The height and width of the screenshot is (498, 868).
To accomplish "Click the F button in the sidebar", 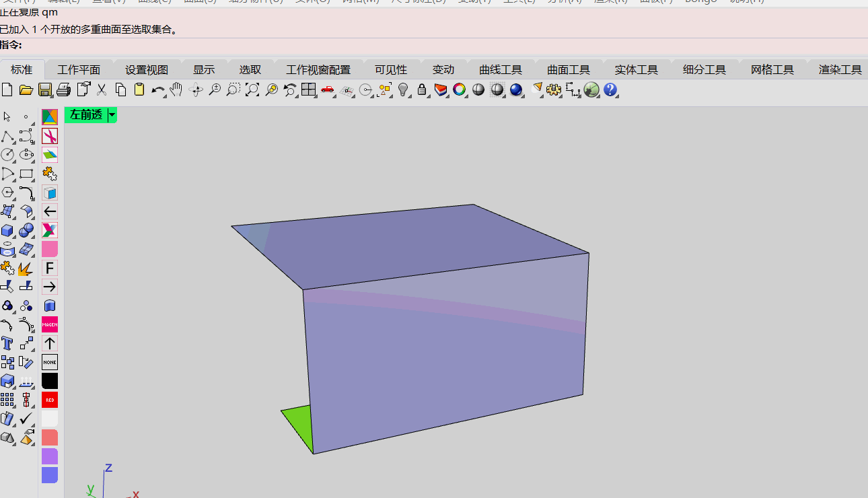I will coord(49,267).
